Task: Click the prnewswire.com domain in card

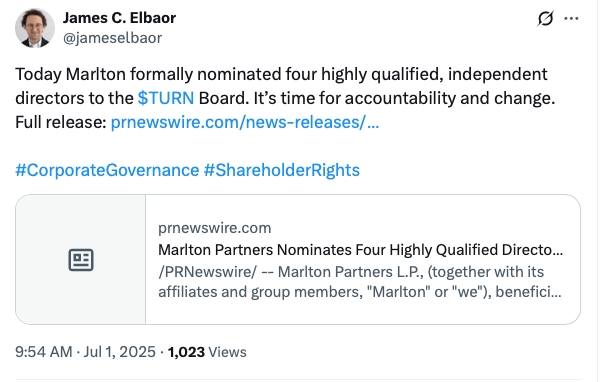Action: (215, 228)
